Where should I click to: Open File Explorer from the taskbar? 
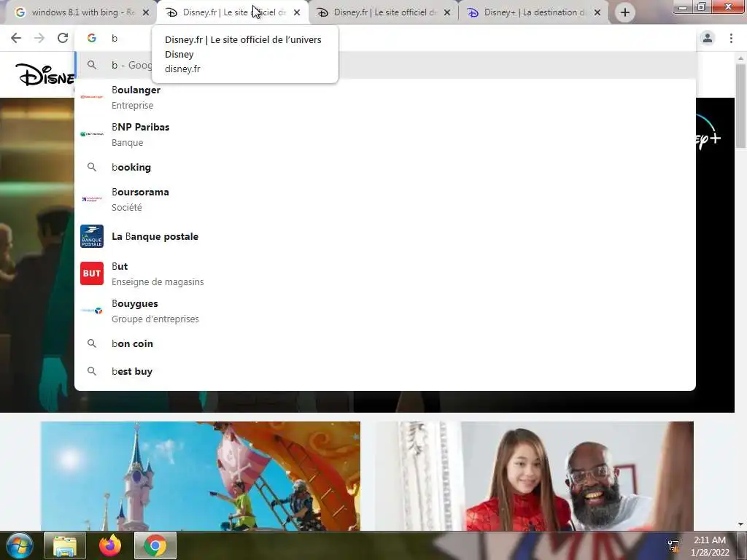point(65,545)
